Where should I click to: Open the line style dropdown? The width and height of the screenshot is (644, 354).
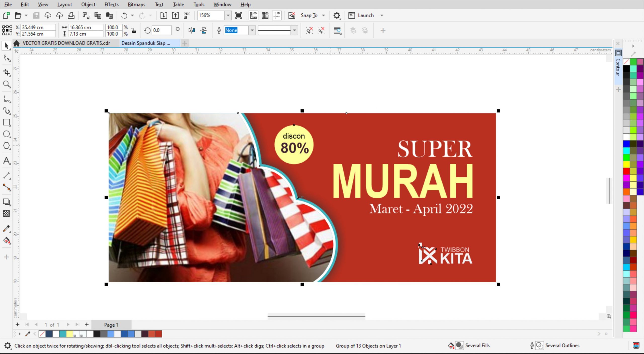click(294, 30)
